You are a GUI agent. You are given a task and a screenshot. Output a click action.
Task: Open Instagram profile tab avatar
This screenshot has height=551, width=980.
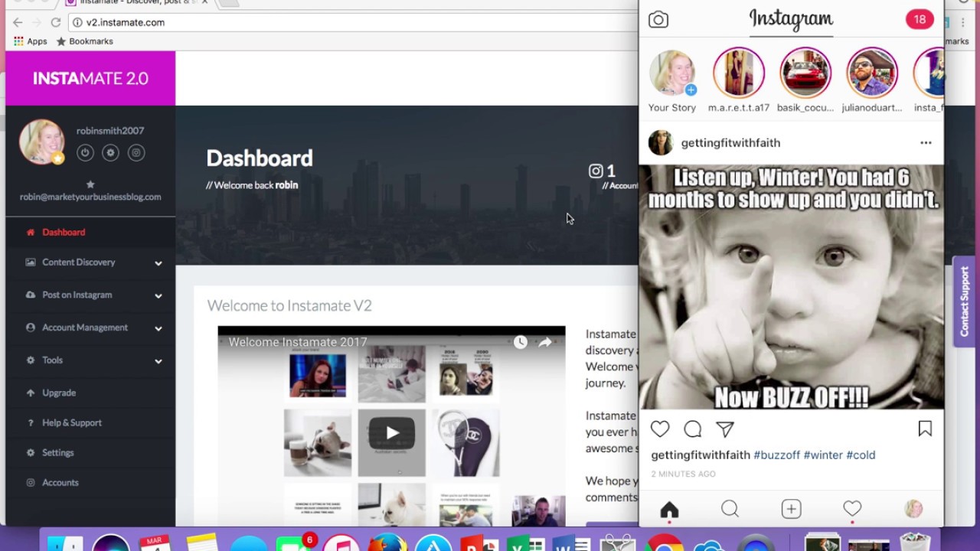click(913, 509)
